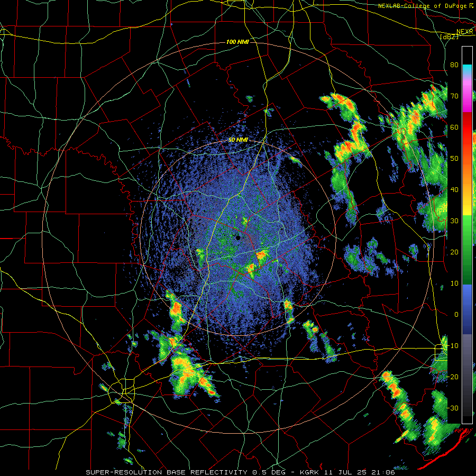Click the [dBZ] units label
The height and width of the screenshot is (476, 476).
449,36
